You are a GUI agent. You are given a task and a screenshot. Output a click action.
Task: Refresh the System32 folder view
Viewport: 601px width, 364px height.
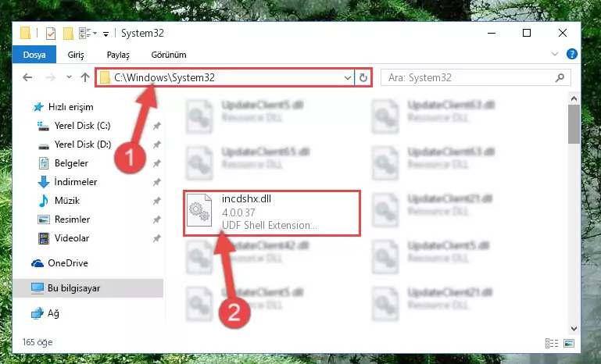363,78
